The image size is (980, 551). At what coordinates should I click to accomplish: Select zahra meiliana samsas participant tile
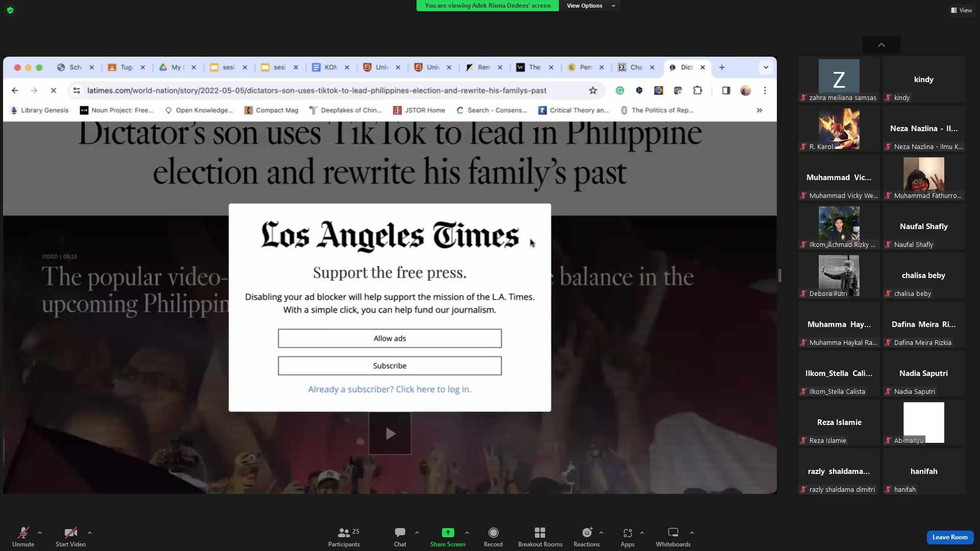(839, 80)
